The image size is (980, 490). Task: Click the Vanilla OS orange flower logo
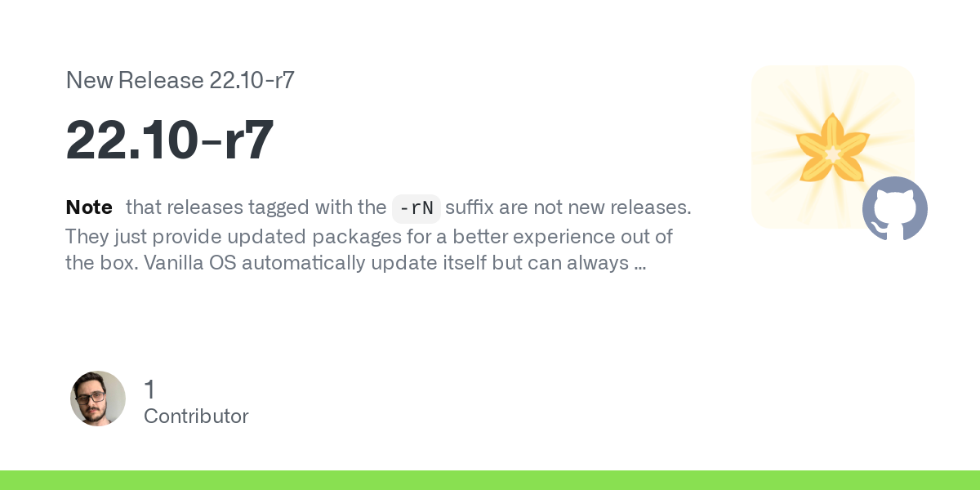[832, 149]
